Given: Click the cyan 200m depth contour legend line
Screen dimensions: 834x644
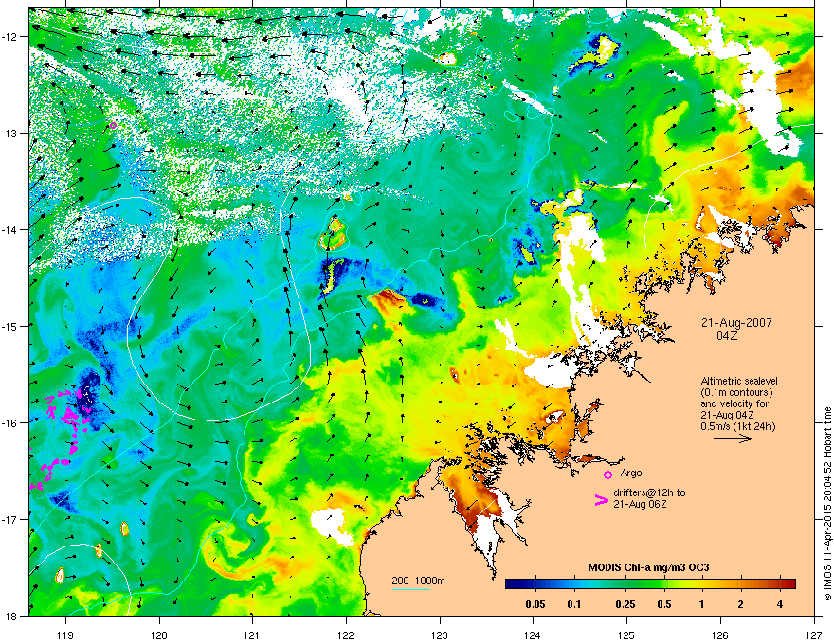Looking at the screenshot, I should [411, 589].
